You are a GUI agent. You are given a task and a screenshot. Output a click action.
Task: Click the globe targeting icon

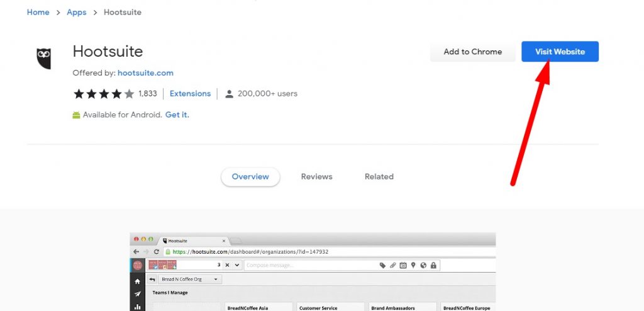click(x=423, y=265)
